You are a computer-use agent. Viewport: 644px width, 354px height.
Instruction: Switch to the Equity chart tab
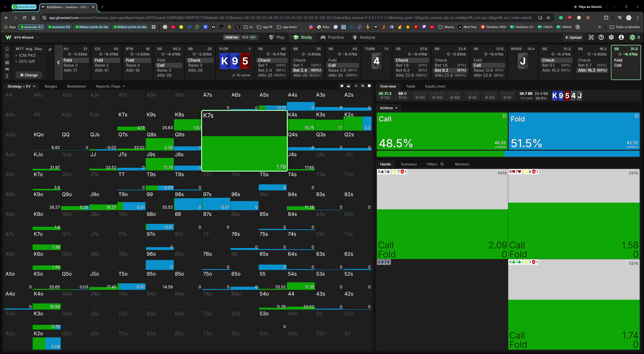pyautogui.click(x=435, y=86)
